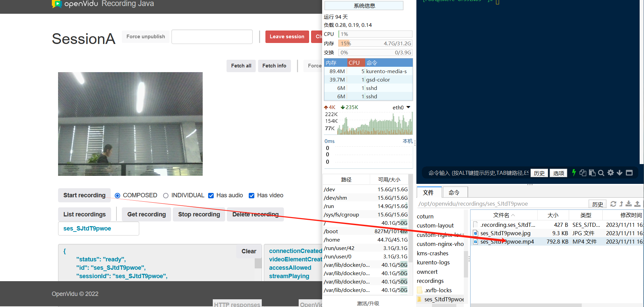This screenshot has width=644, height=307.
Task: Click the 可用/大小 disk table header
Action: 389,180
